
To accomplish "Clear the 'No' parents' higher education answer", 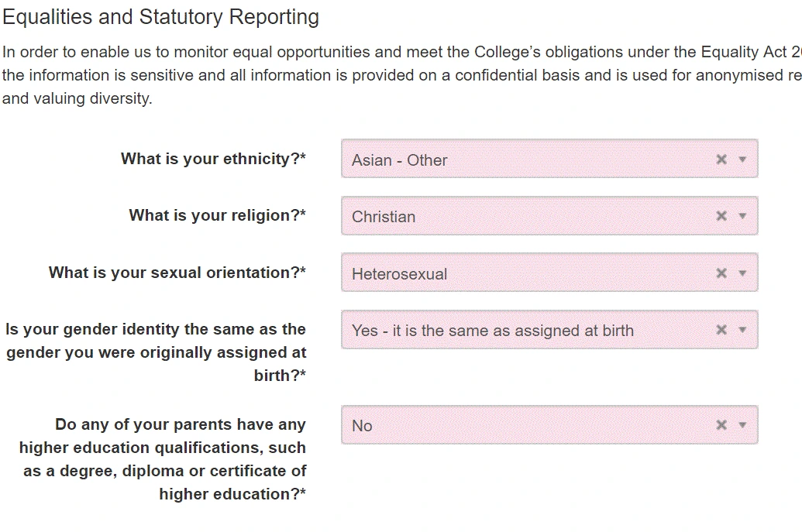I will pos(721,425).
